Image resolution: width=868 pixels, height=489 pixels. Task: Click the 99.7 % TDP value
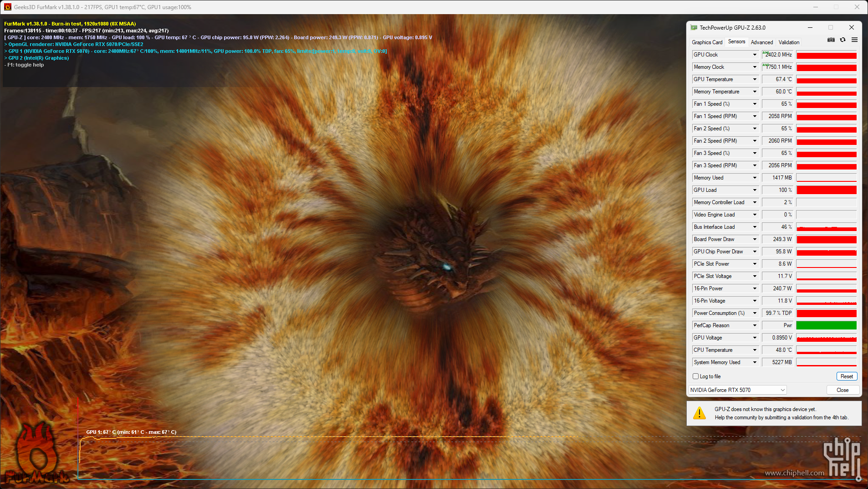[x=777, y=313]
